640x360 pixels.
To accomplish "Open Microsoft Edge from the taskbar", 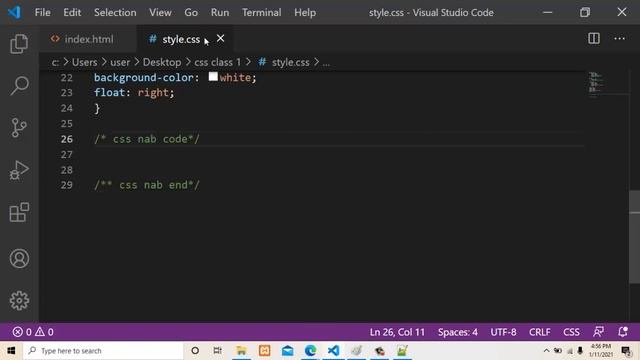I will click(311, 351).
